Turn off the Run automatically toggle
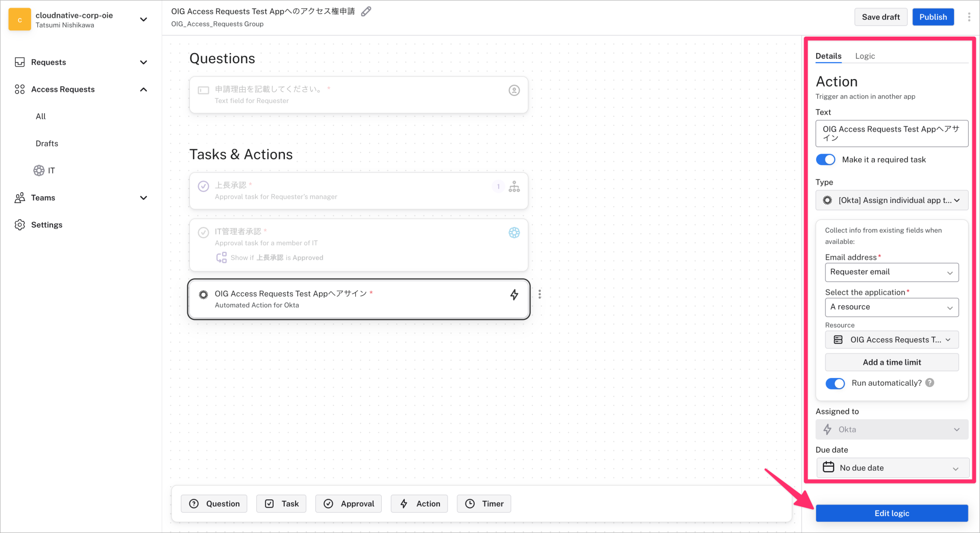The width and height of the screenshot is (980, 533). (835, 383)
